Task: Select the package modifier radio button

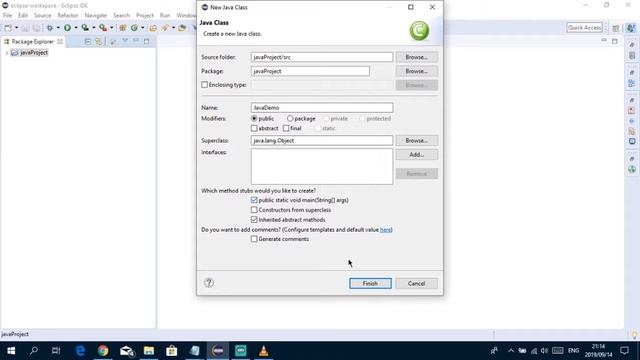Action: [x=290, y=118]
